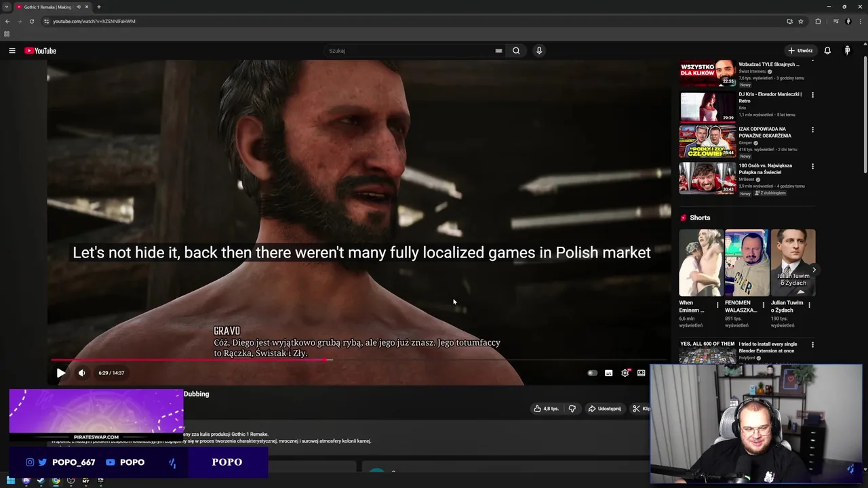The height and width of the screenshot is (488, 868).
Task: Close the Gothic 1 Remake tab
Action: pyautogui.click(x=87, y=7)
